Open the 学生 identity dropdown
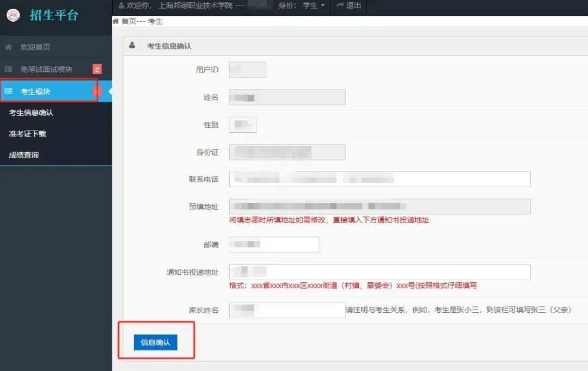This screenshot has width=588, height=371. [x=314, y=5]
